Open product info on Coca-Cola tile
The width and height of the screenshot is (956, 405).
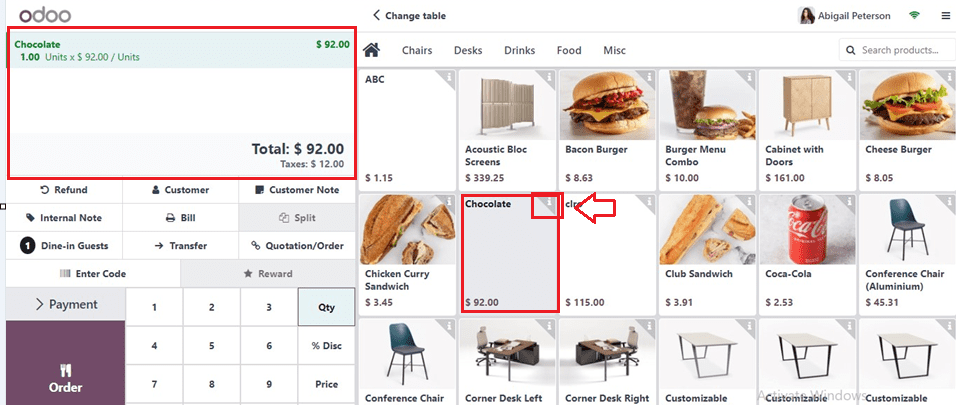pos(849,202)
